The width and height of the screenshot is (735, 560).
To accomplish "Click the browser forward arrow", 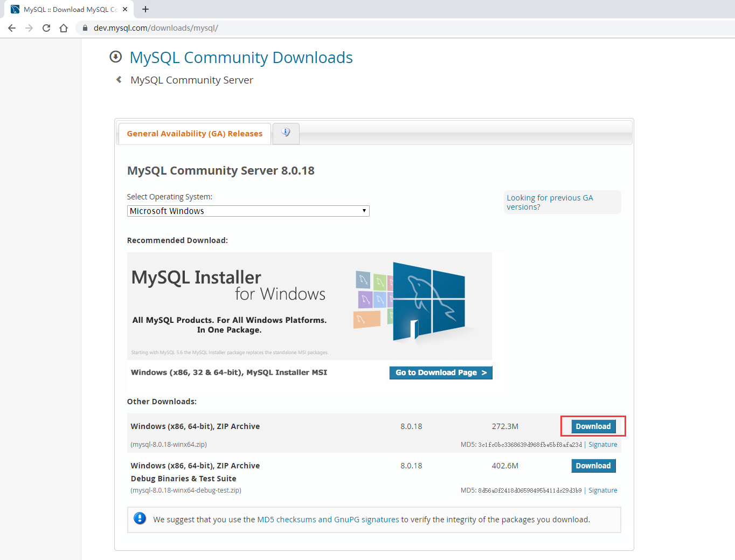I will (x=29, y=28).
